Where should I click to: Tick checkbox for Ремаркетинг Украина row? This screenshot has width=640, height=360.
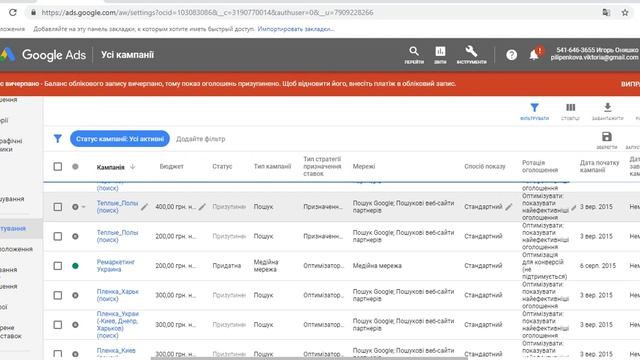click(x=58, y=266)
